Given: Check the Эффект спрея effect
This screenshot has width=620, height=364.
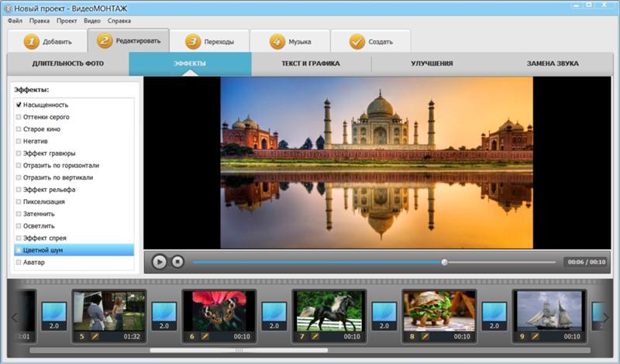Looking at the screenshot, I should (x=19, y=238).
